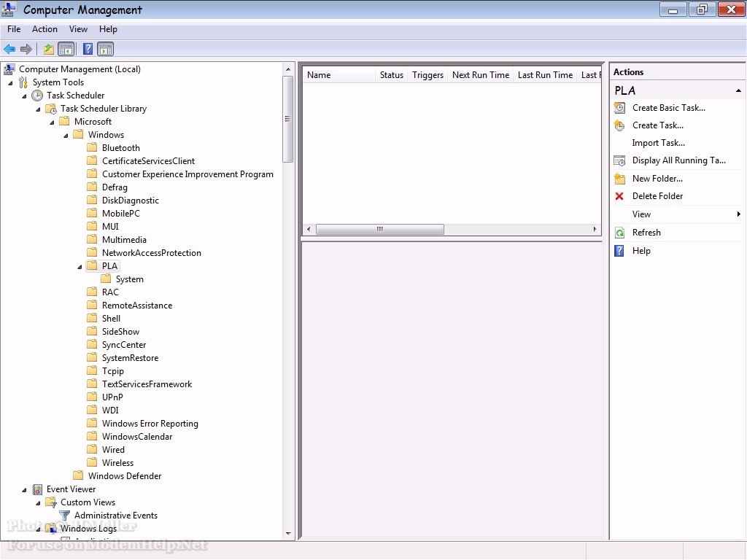
Task: Click Delete Folder action link
Action: pos(657,196)
